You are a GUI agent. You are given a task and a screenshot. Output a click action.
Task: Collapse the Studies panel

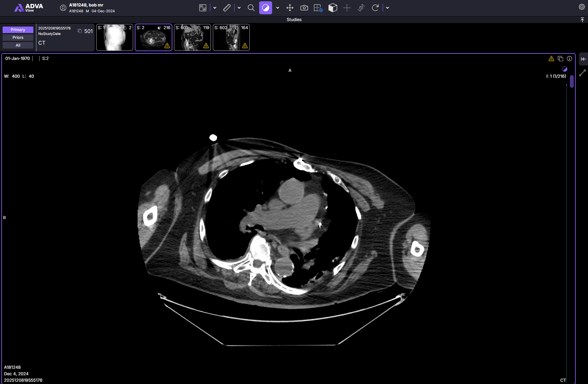pos(582,20)
